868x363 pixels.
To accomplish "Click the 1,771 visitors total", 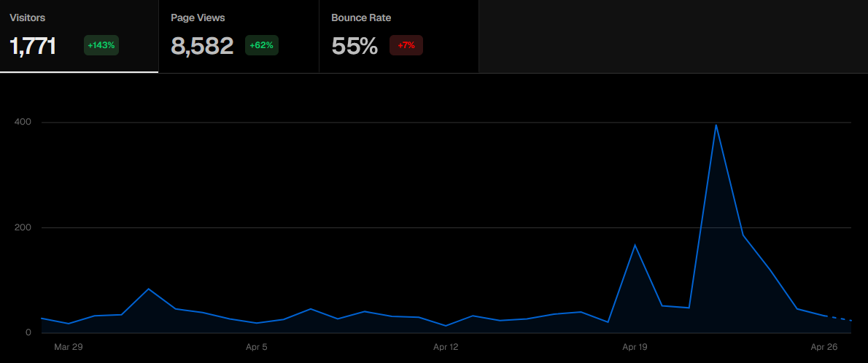I will pyautogui.click(x=33, y=46).
